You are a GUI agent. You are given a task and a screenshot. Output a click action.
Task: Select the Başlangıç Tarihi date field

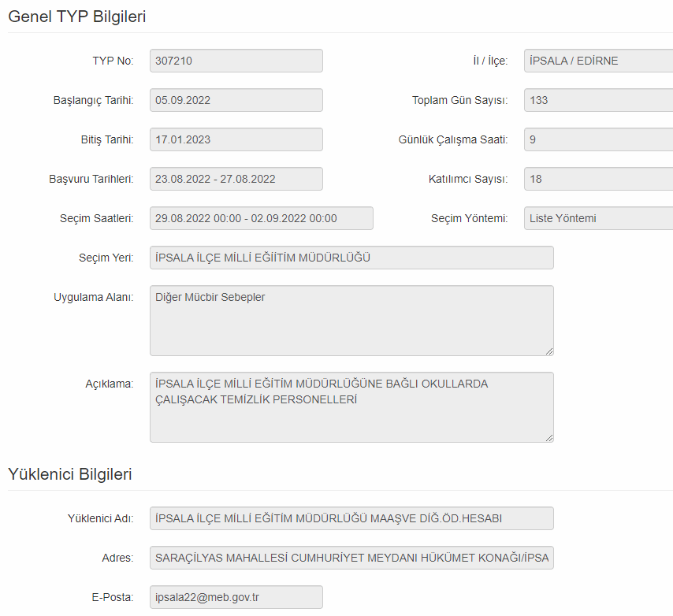(x=236, y=100)
